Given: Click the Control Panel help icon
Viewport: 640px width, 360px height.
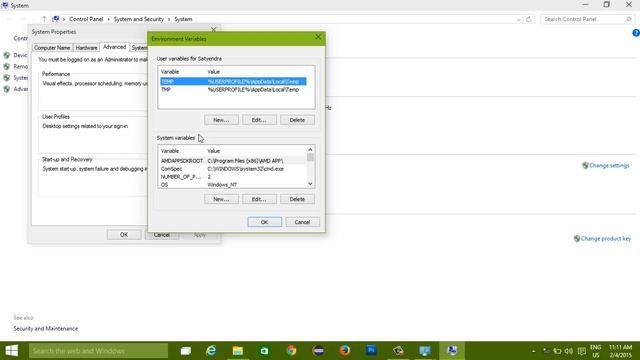Looking at the screenshot, I should point(636,33).
